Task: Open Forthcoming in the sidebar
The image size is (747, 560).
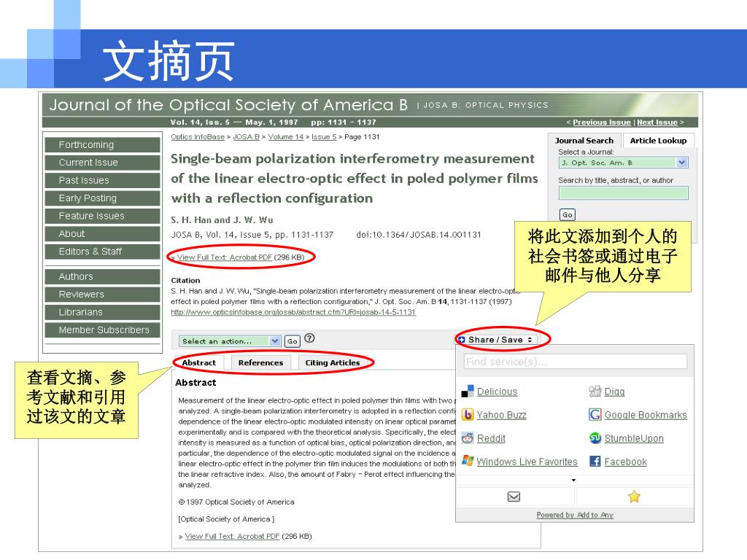Action: tap(102, 145)
